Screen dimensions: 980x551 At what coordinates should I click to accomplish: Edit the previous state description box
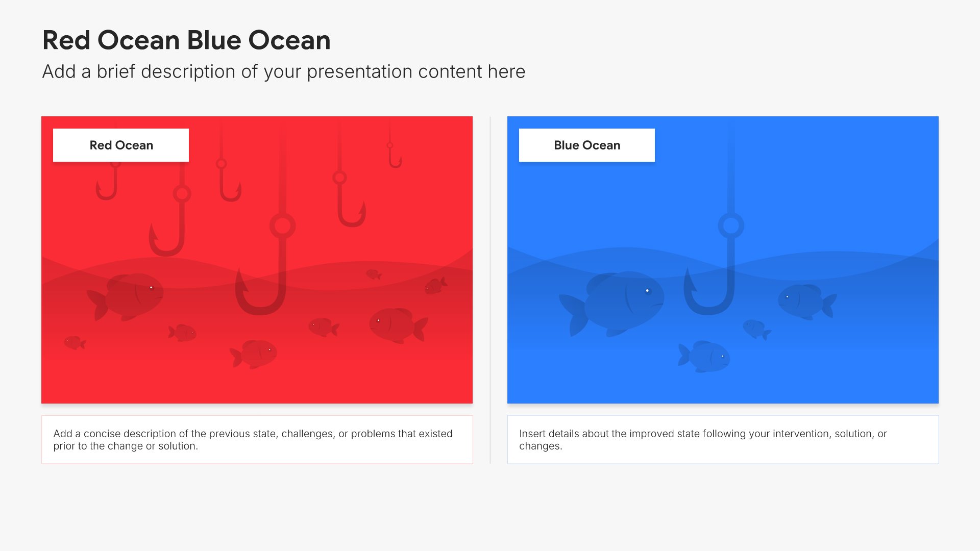[257, 440]
